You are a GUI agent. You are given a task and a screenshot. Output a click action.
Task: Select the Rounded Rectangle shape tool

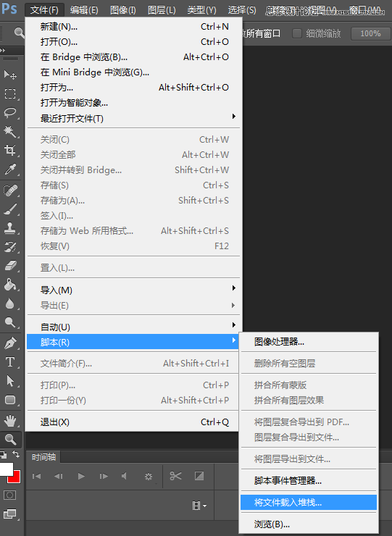pos(10,400)
